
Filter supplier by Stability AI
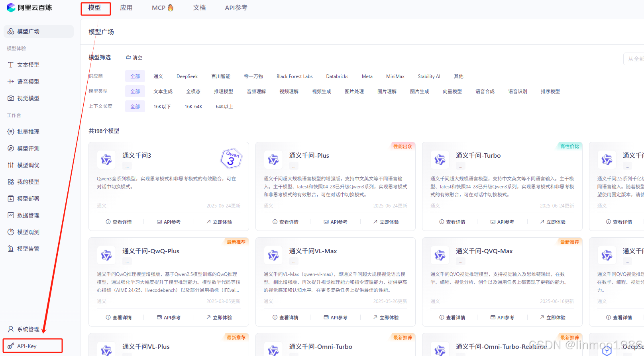429,76
